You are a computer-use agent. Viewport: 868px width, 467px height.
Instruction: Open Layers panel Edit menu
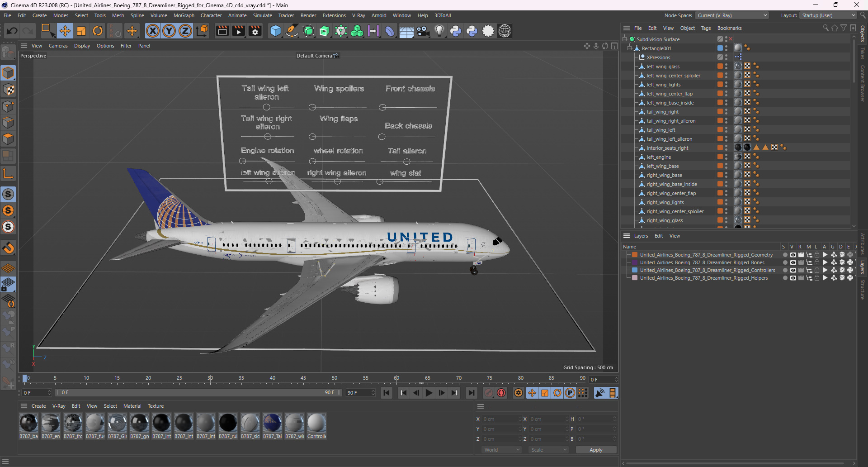(x=659, y=236)
